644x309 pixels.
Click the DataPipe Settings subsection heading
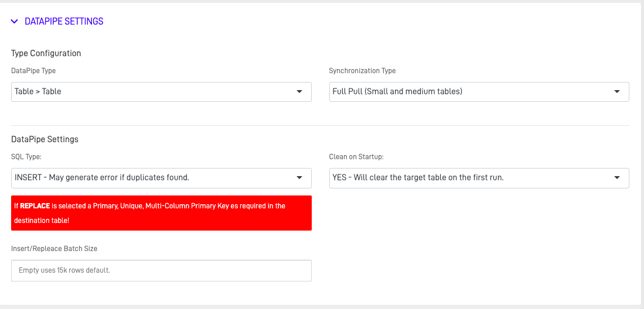45,139
